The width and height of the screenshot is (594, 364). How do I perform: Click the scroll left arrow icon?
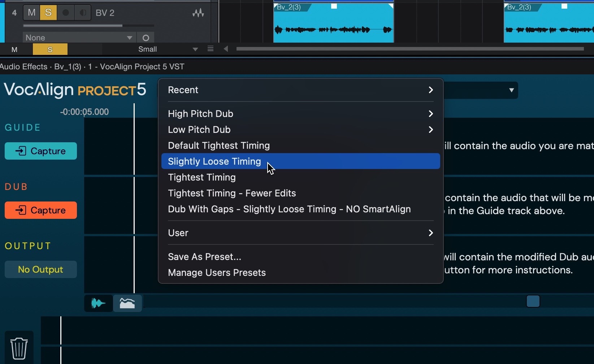[226, 49]
